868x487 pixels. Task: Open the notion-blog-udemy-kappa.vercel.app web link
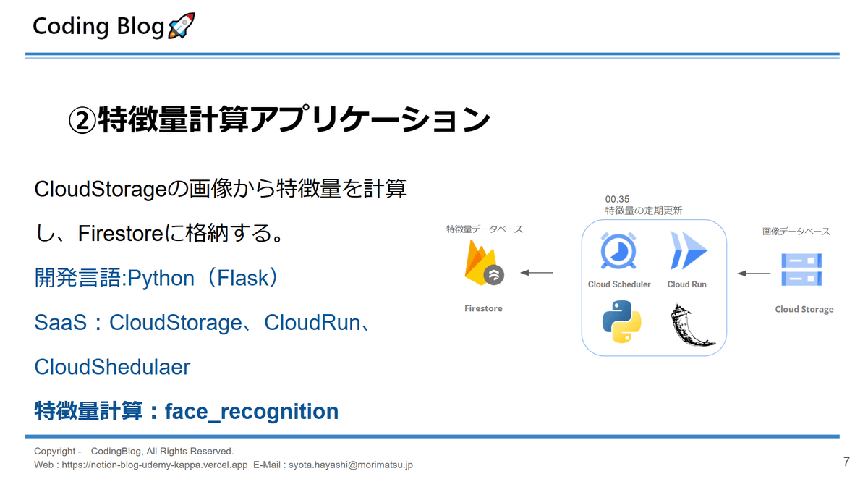click(x=155, y=465)
